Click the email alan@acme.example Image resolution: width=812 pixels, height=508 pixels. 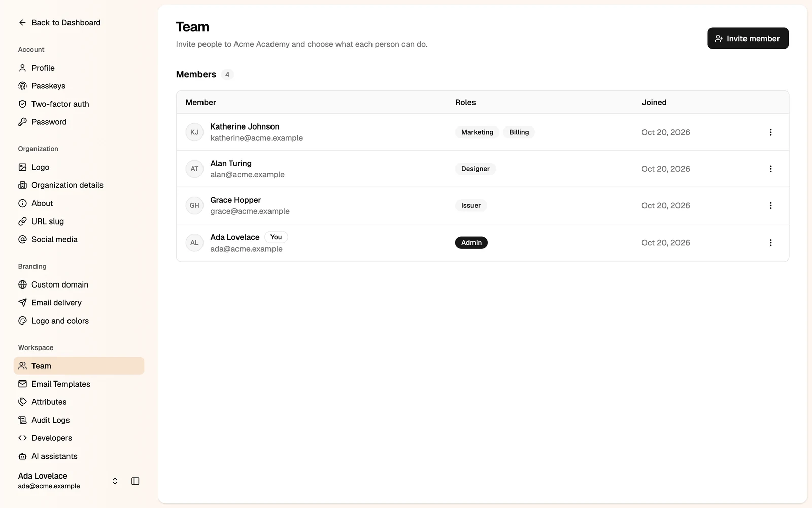click(x=248, y=174)
